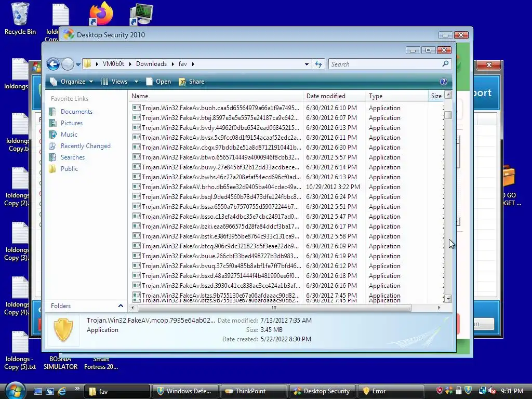Click the Search input field
This screenshot has height=399, width=532.
click(385, 64)
